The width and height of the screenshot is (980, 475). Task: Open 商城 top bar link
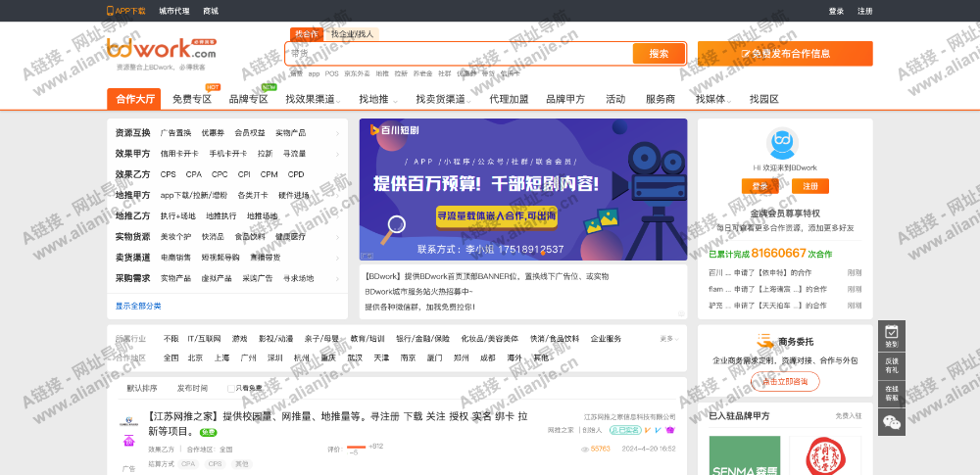pyautogui.click(x=212, y=11)
